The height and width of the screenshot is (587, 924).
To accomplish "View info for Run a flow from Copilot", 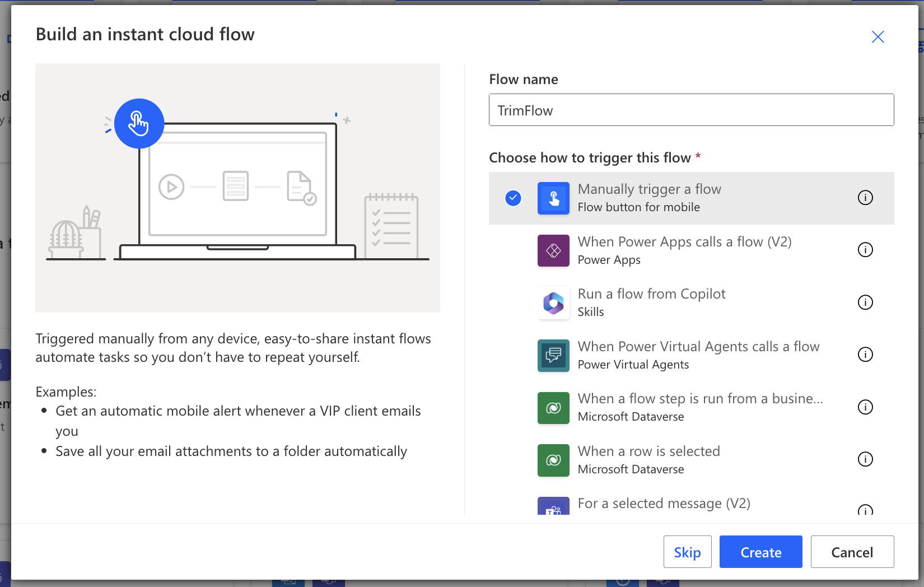I will coord(865,302).
